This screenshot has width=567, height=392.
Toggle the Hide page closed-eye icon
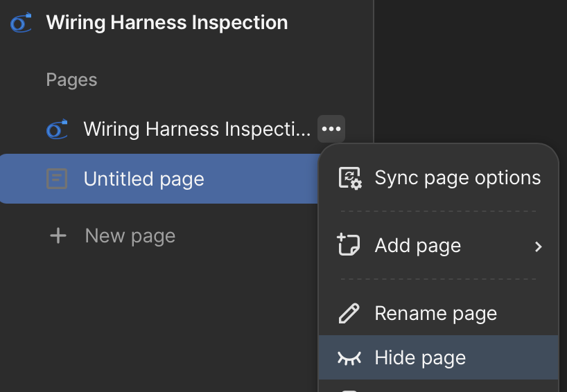pos(349,358)
